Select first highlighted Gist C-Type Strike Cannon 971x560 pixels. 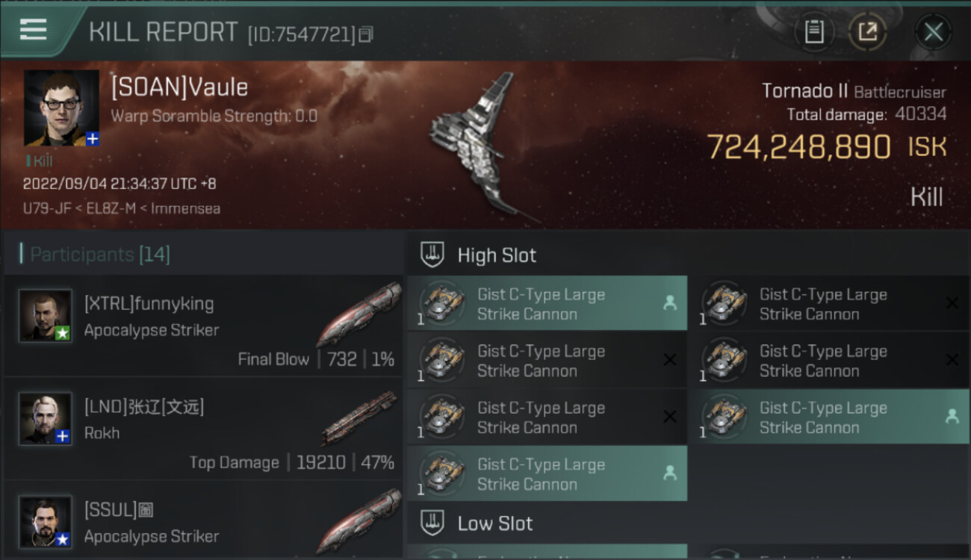point(547,303)
